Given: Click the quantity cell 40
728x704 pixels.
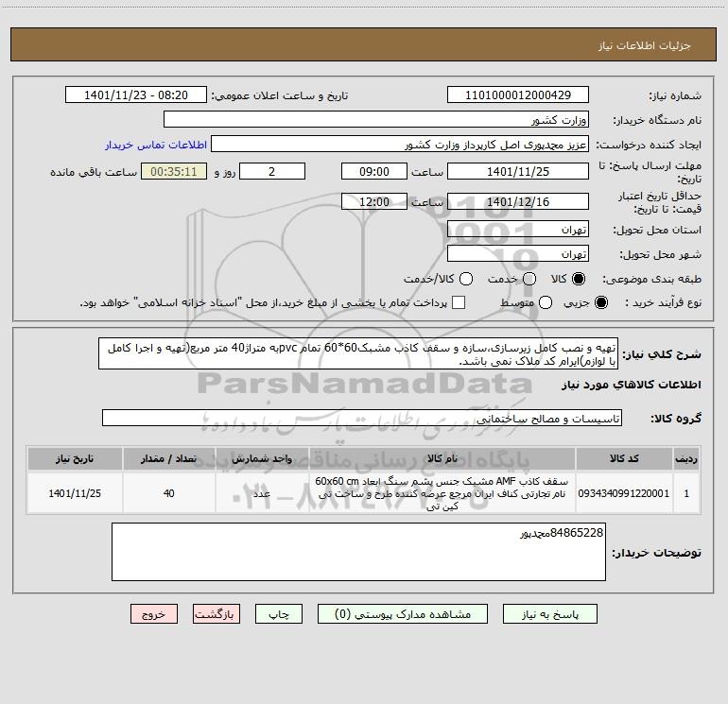Looking at the screenshot, I should [168, 493].
